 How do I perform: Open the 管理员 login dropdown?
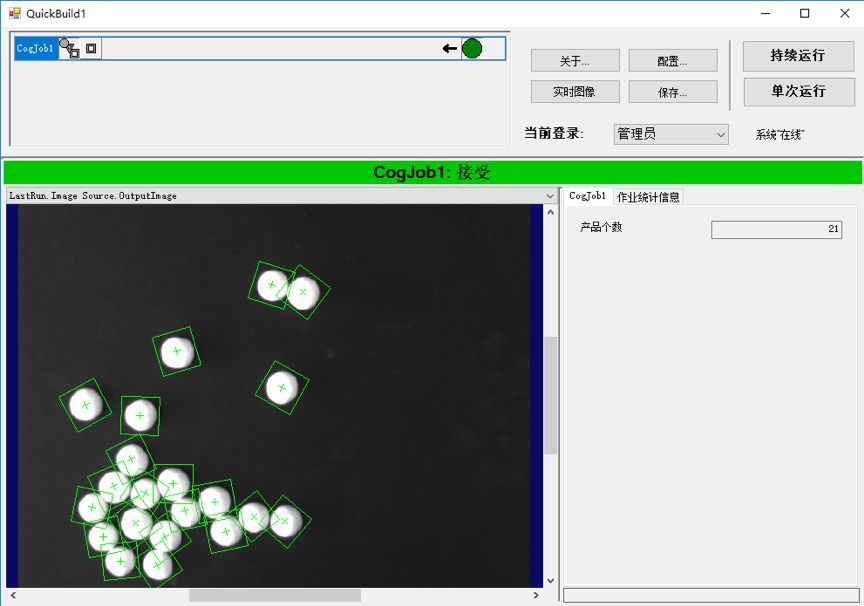click(x=671, y=134)
